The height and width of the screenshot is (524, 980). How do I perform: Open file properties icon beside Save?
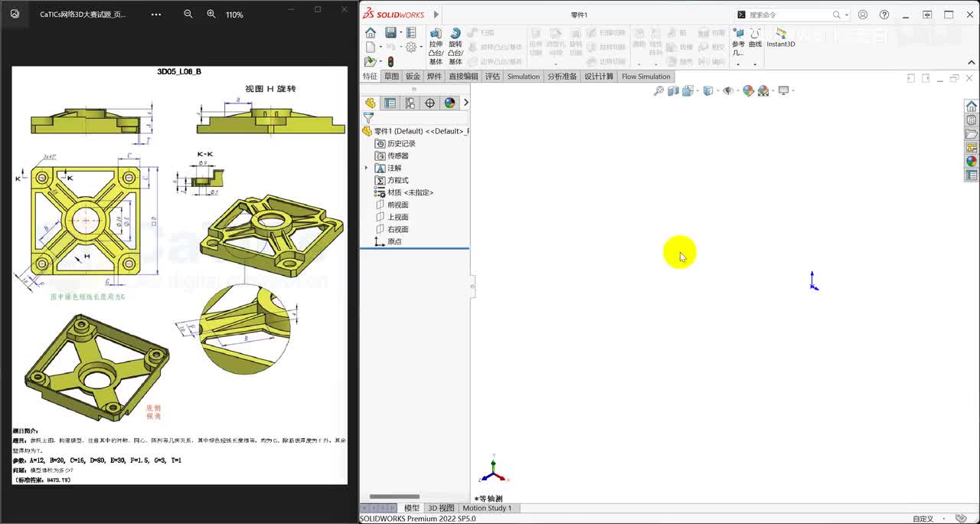coord(411,33)
